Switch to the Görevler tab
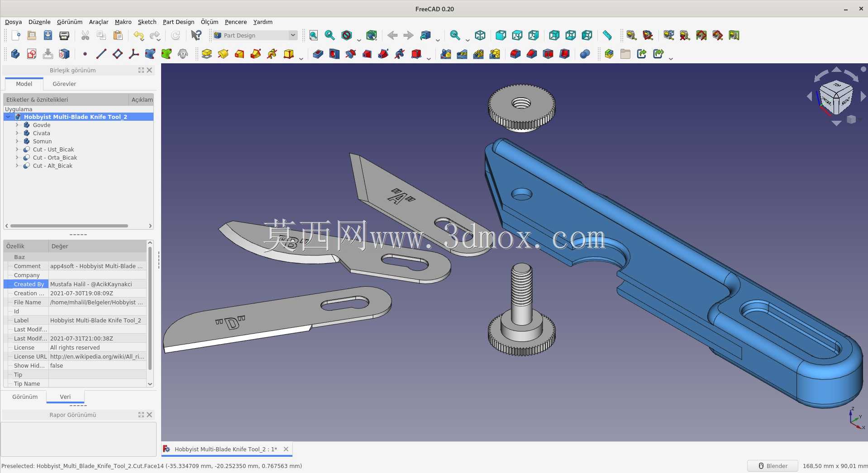This screenshot has width=868, height=473. (x=64, y=84)
